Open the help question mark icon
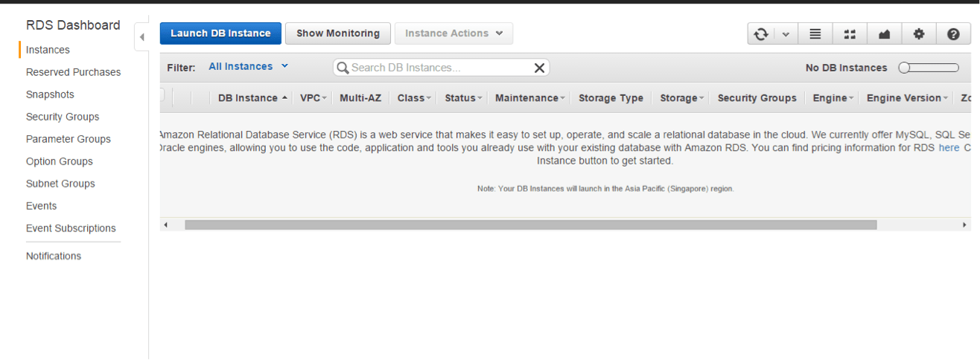The image size is (980, 360). coord(953,34)
